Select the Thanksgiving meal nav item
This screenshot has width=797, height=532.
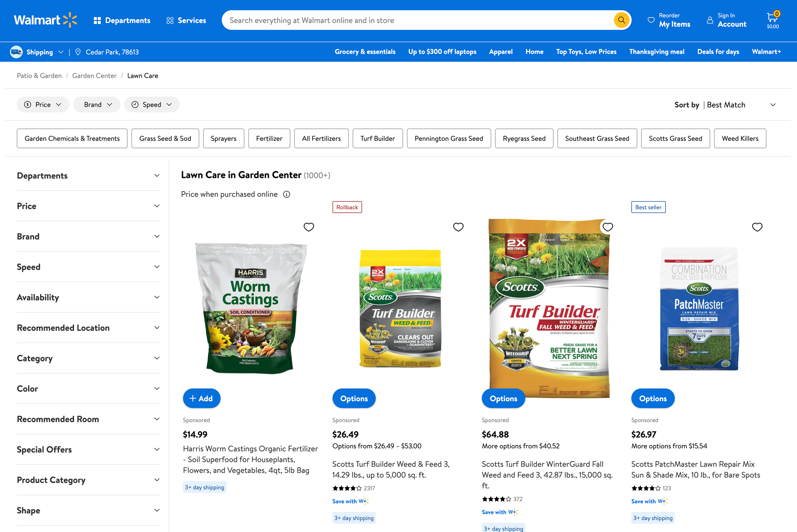pos(657,51)
